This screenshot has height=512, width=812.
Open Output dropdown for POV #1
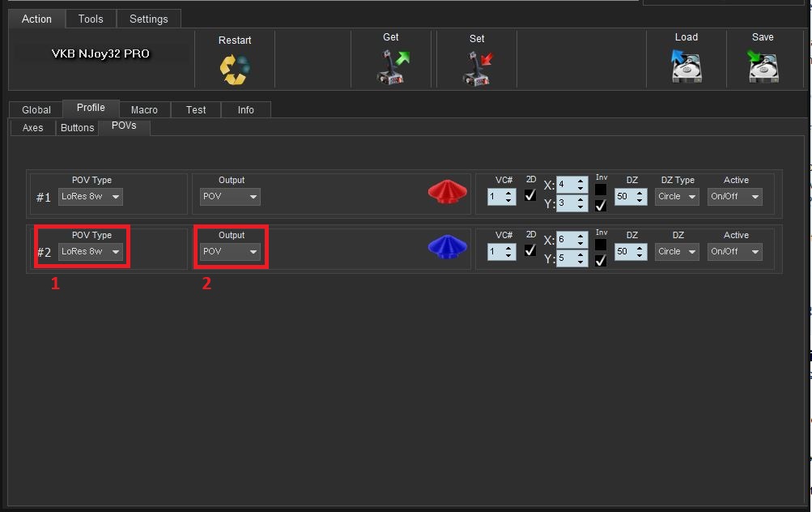point(230,196)
